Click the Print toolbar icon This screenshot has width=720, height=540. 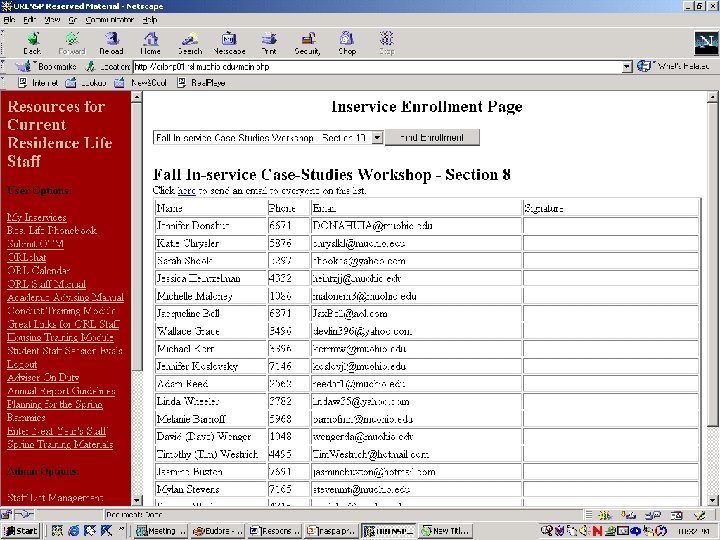click(269, 41)
